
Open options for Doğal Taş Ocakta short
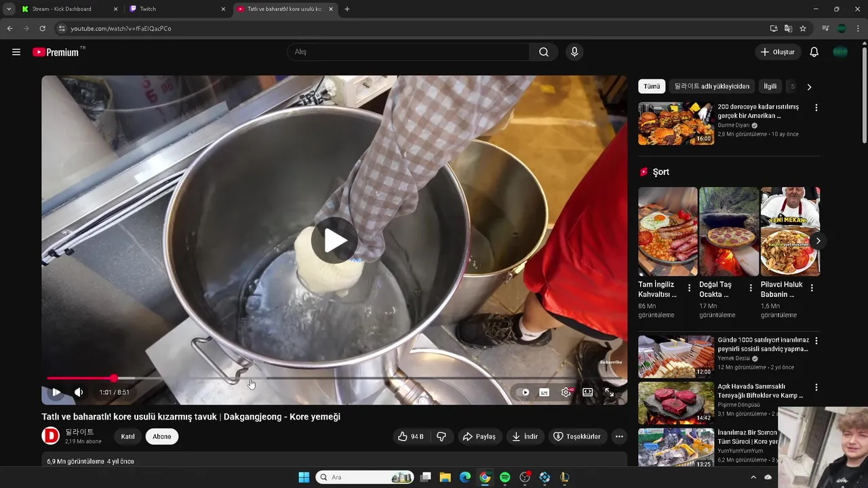pyautogui.click(x=751, y=288)
